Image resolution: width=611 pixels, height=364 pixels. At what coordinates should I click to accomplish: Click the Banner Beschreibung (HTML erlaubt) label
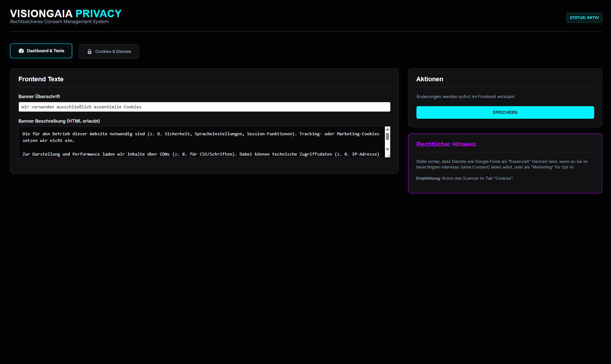pos(59,121)
